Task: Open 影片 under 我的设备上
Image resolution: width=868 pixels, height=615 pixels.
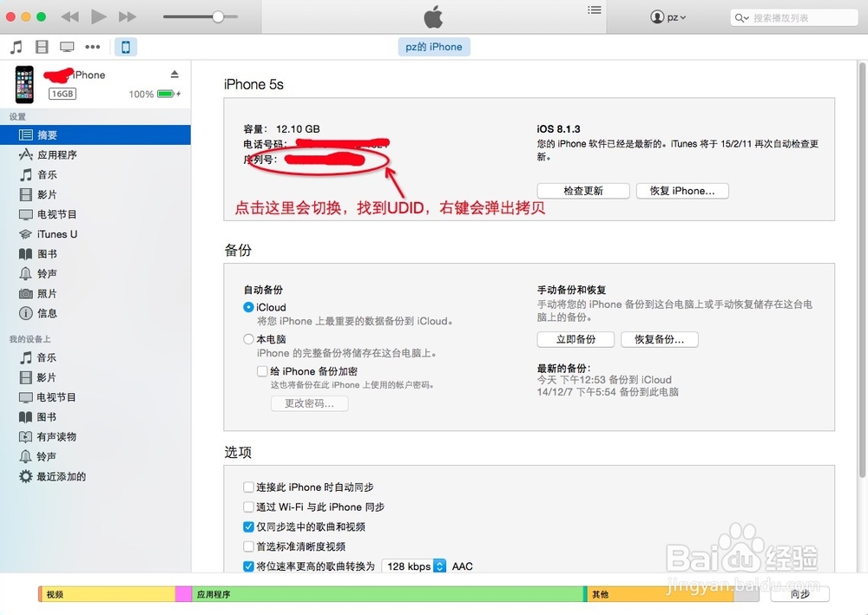Action: (x=95, y=377)
